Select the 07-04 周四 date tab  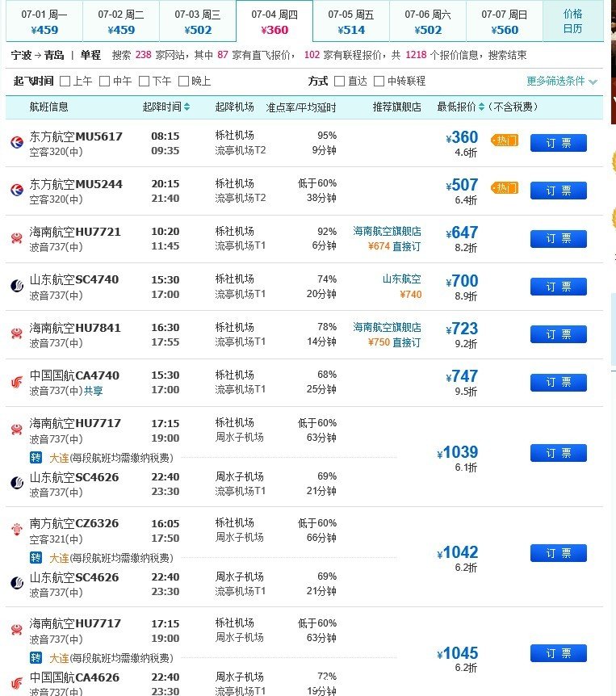click(x=274, y=22)
